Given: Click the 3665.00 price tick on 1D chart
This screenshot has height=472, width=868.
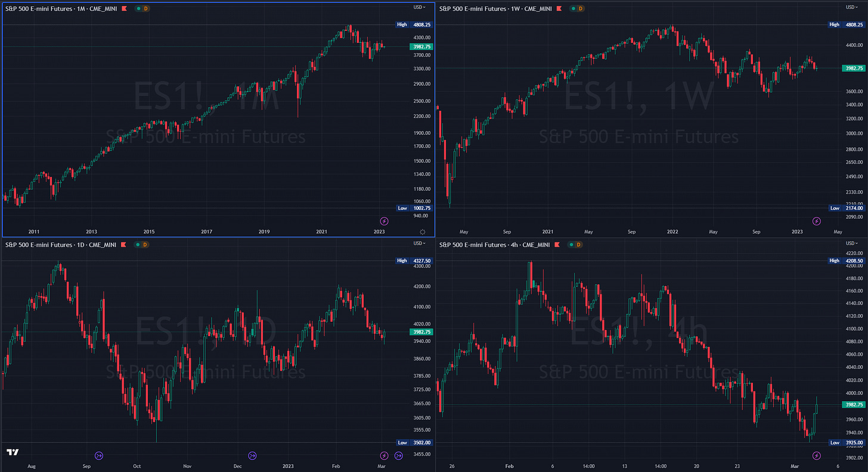Looking at the screenshot, I should click(x=422, y=403).
